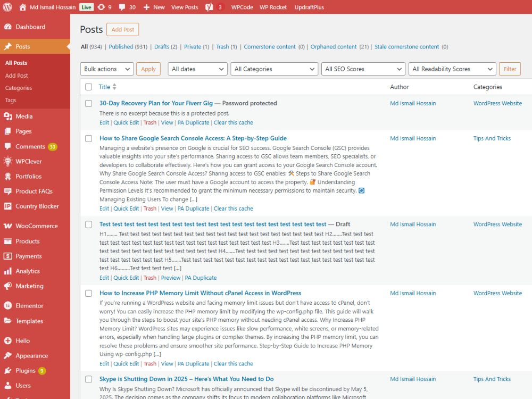
Task: Open the updates icon showing 9
Action: (x=101, y=7)
